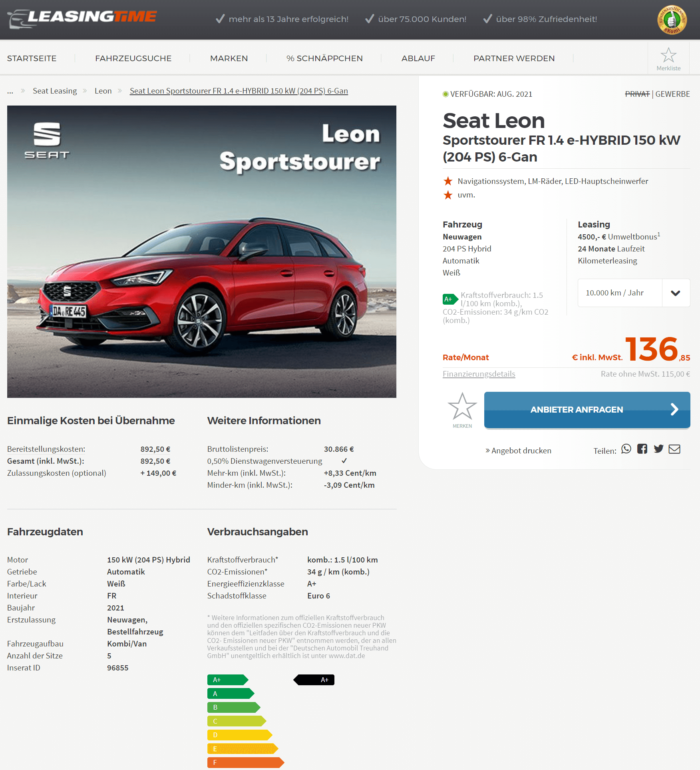This screenshot has height=770, width=700.
Task: Click the Fahrzeugaufbau Kombi/Van value
Action: [x=127, y=644]
